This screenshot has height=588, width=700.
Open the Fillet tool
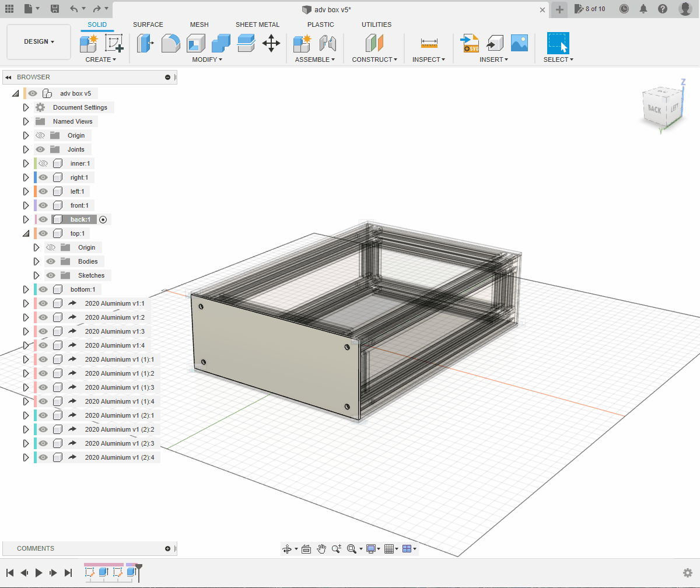pyautogui.click(x=170, y=43)
